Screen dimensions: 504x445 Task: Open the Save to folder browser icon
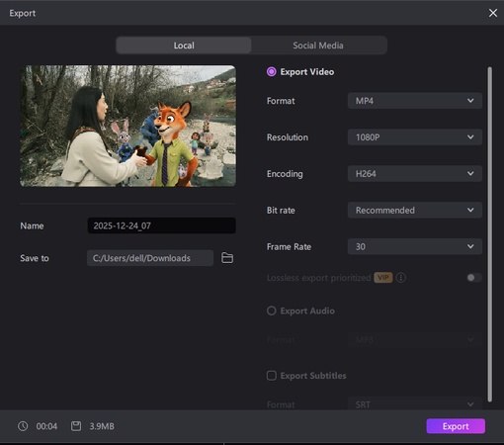click(227, 258)
